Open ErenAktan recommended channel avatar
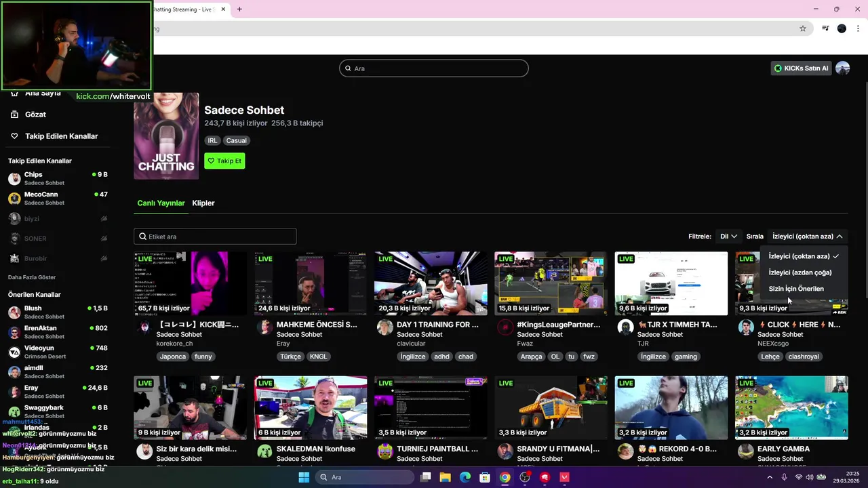This screenshot has height=488, width=868. coord(14,332)
